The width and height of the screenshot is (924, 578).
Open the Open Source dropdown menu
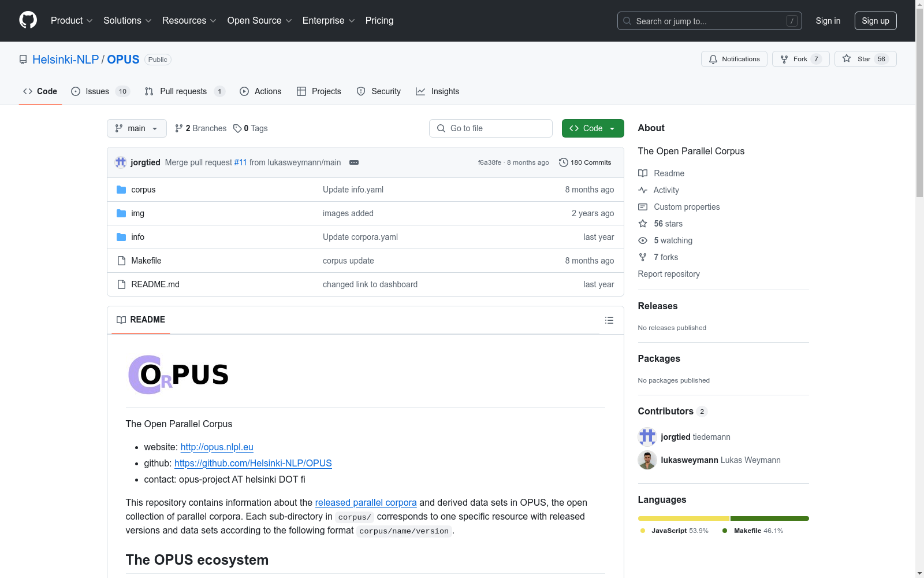click(x=259, y=21)
